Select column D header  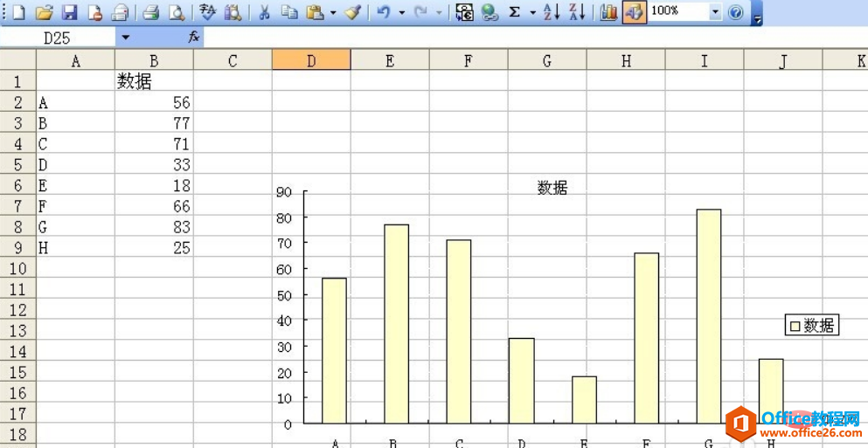(311, 60)
